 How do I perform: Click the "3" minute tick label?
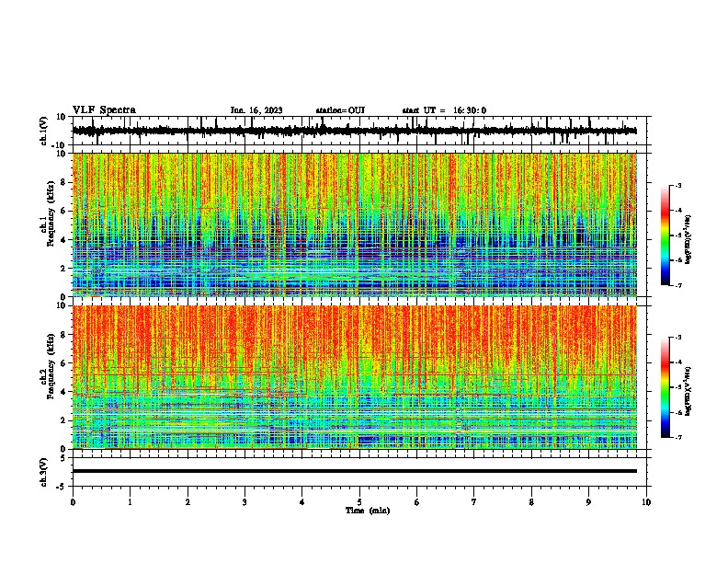pyautogui.click(x=245, y=502)
